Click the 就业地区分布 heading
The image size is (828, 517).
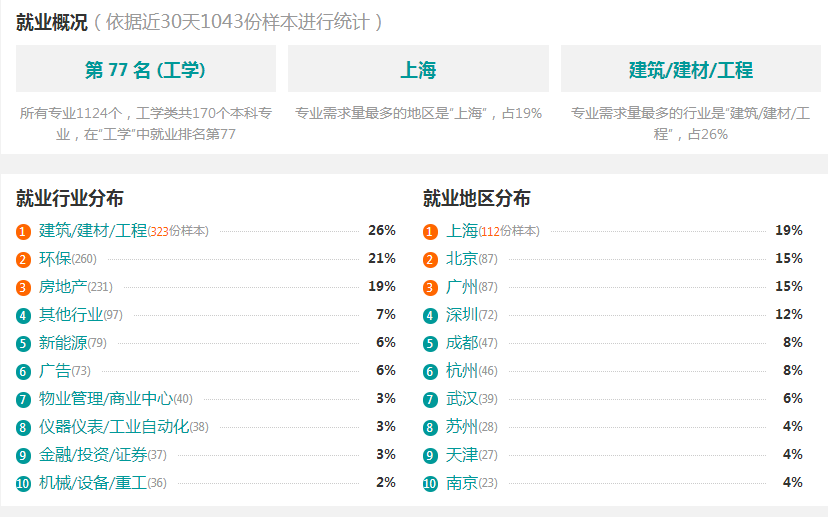[476, 199]
